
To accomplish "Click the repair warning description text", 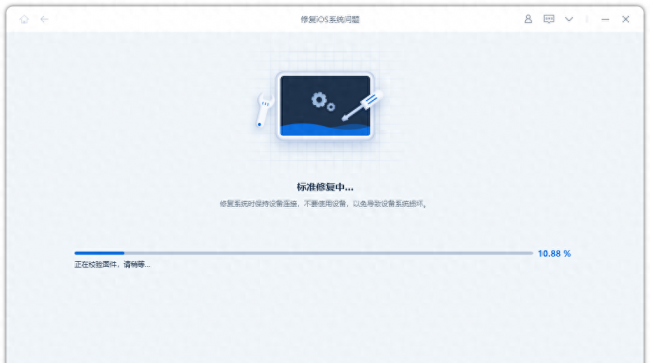I will (x=323, y=204).
